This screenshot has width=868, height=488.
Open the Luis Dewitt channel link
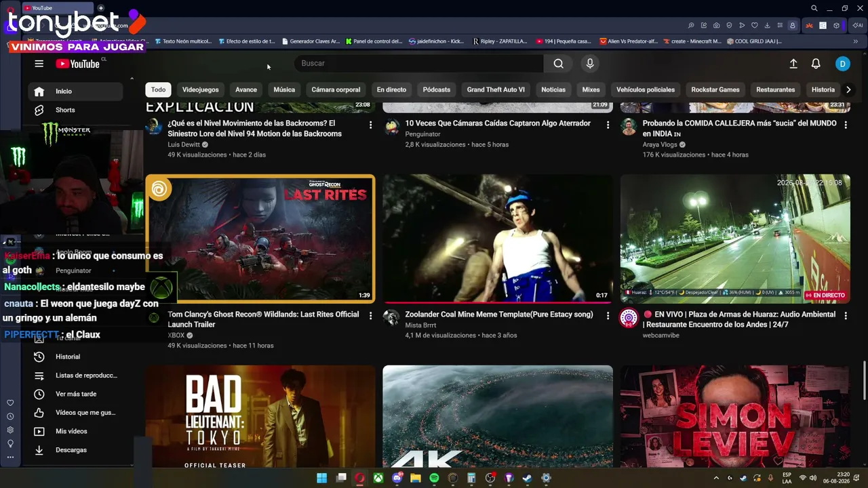pos(184,144)
